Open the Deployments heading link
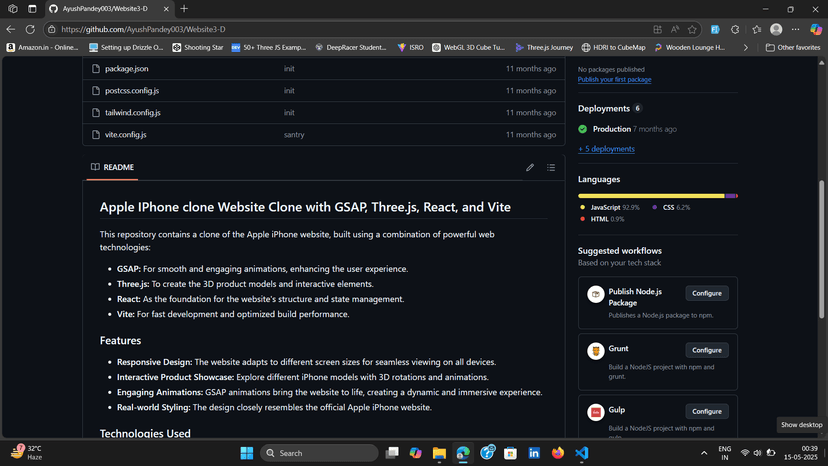828x466 pixels. [x=604, y=108]
